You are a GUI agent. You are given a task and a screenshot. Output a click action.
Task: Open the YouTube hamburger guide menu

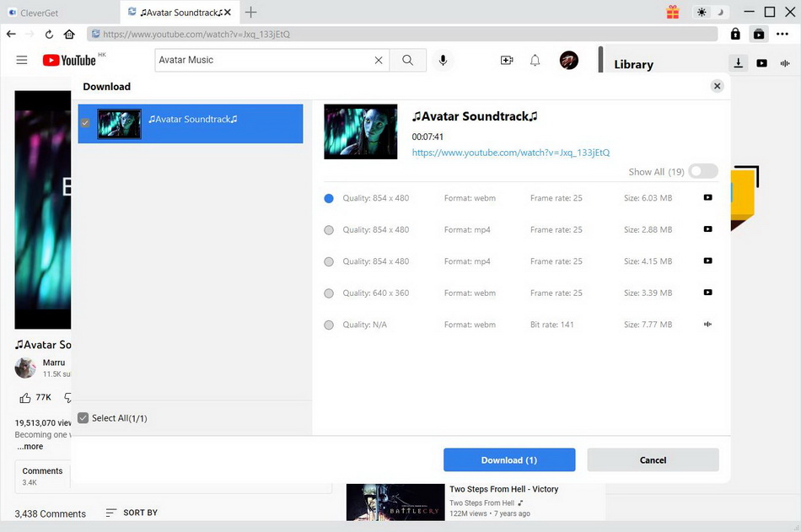point(22,60)
